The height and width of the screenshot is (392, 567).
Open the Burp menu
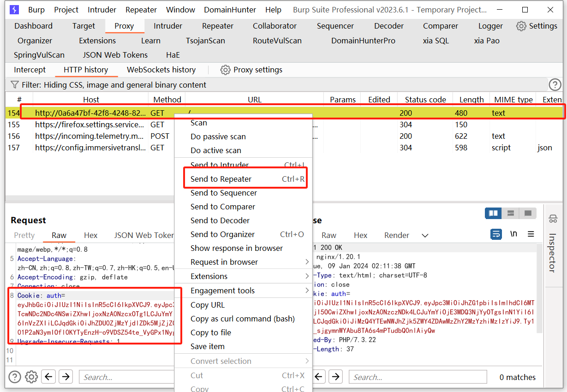tap(36, 10)
